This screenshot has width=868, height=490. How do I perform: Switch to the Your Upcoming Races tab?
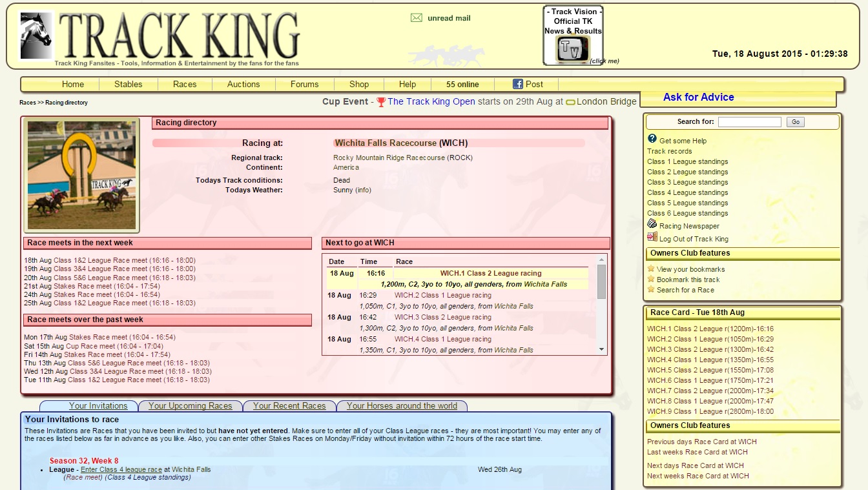coord(190,406)
